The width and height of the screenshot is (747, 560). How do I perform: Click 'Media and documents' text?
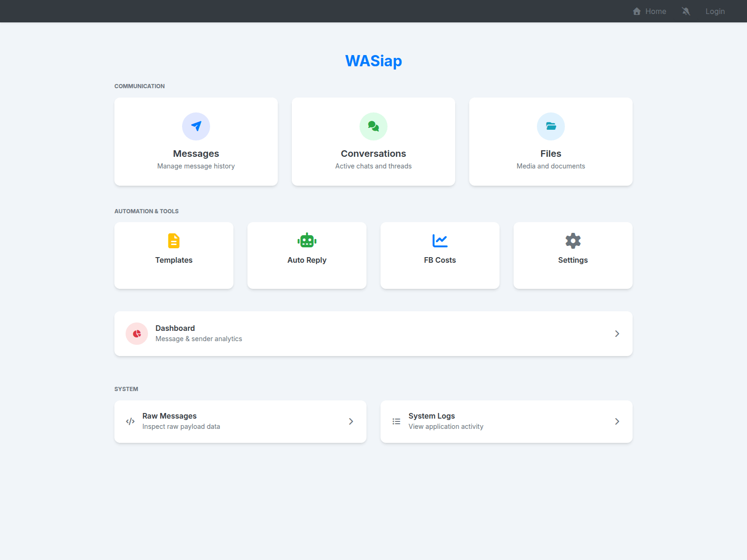coord(551,166)
